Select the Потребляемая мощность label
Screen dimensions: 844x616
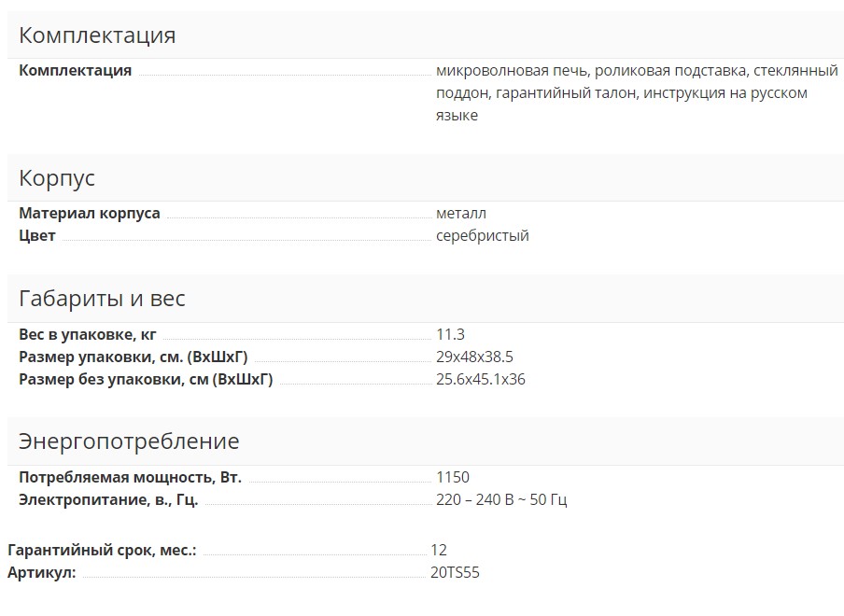pyautogui.click(x=130, y=478)
